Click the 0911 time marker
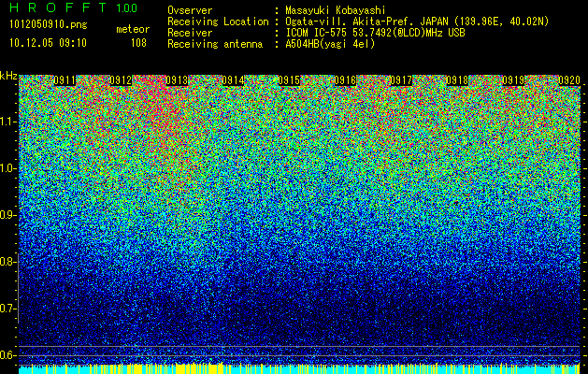The width and height of the screenshot is (588, 374). tap(65, 80)
